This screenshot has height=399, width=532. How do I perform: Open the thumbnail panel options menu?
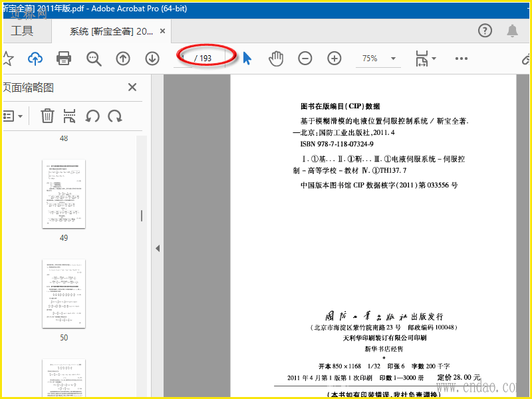click(x=13, y=116)
